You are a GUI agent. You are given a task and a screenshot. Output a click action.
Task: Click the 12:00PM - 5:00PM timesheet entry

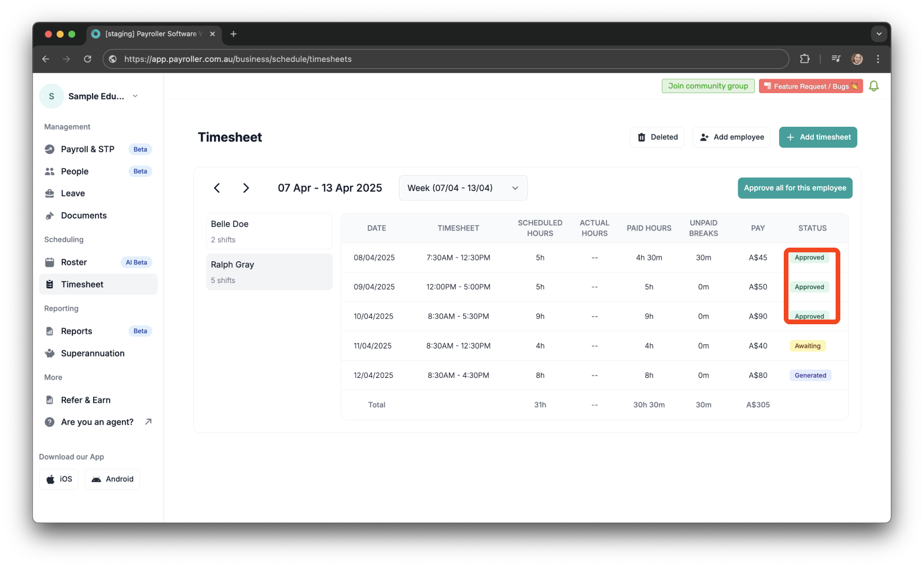[x=458, y=287]
